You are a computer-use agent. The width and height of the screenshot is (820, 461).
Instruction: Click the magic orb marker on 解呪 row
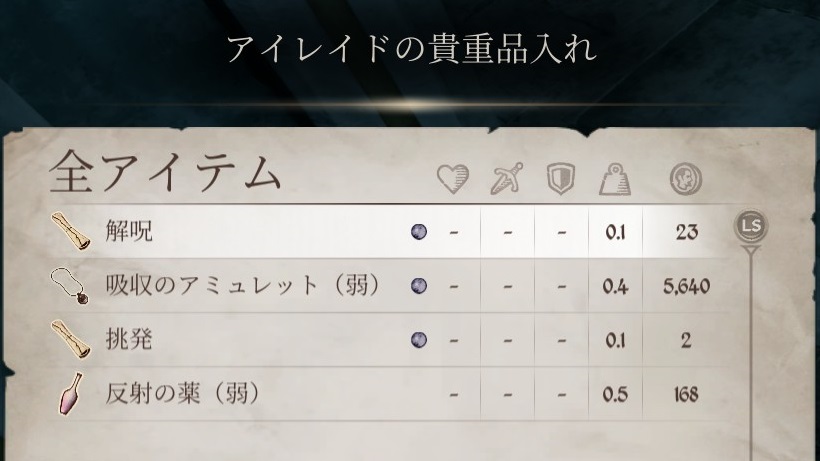click(419, 232)
